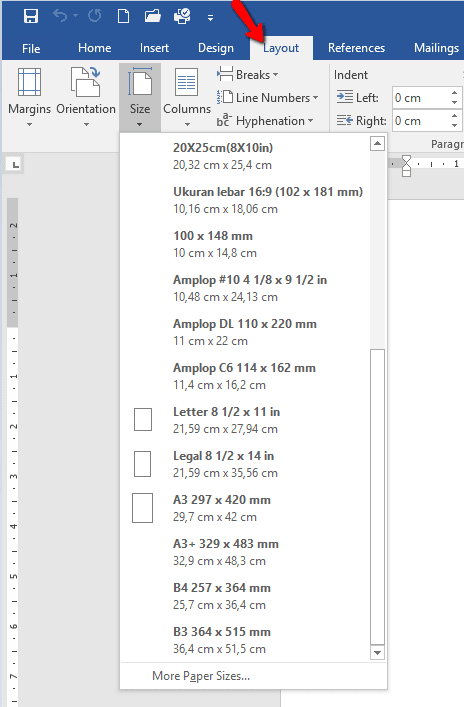The image size is (464, 707).
Task: Switch to the Home tab
Action: pos(95,48)
